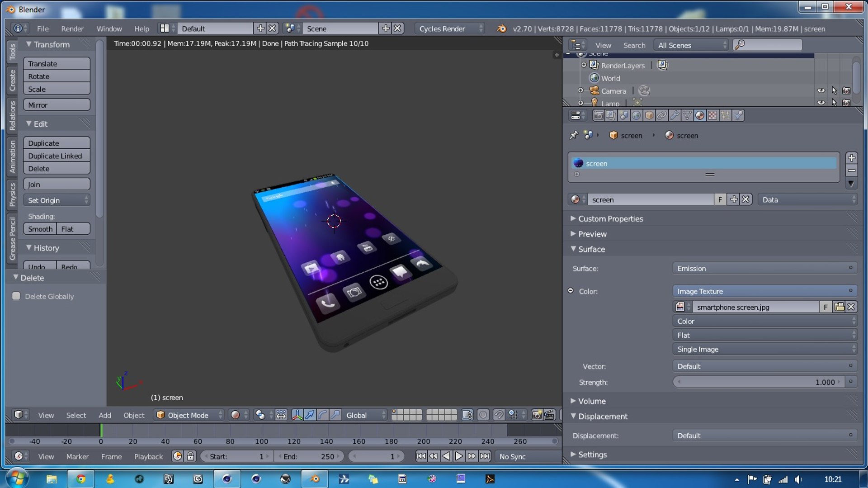This screenshot has width=868, height=488.
Task: Adjust the Strength slider set to 1.000
Action: click(x=758, y=382)
